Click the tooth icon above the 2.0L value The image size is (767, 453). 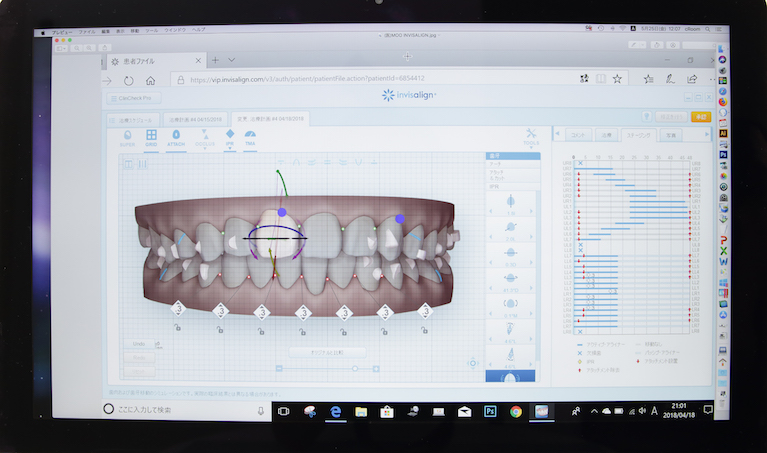pos(511,226)
